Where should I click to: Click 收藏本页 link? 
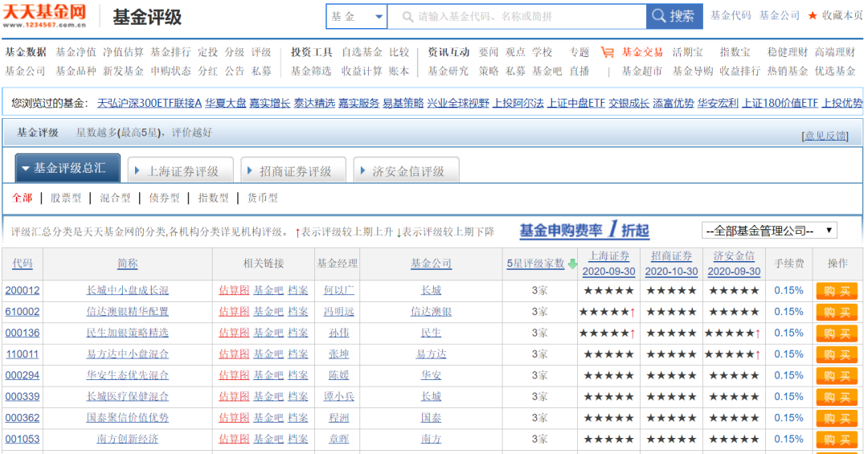point(842,15)
